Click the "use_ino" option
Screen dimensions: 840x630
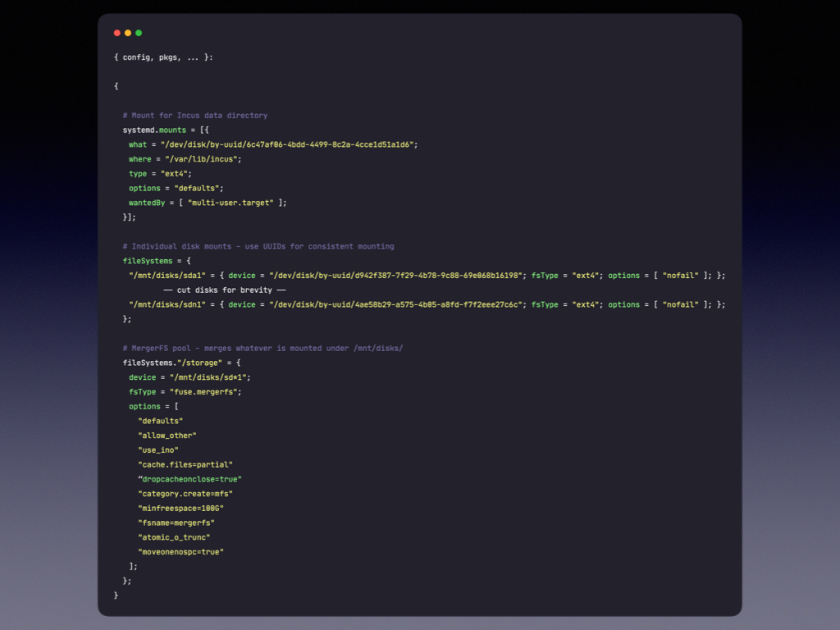click(158, 450)
